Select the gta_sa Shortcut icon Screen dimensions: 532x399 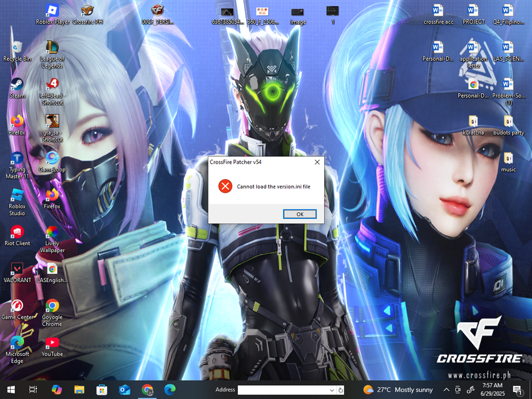[52, 128]
